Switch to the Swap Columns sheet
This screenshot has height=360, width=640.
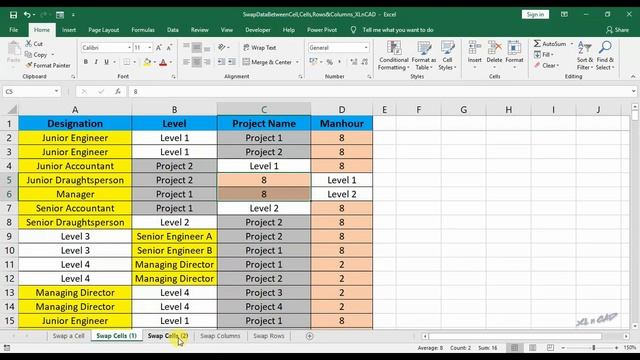pos(220,336)
